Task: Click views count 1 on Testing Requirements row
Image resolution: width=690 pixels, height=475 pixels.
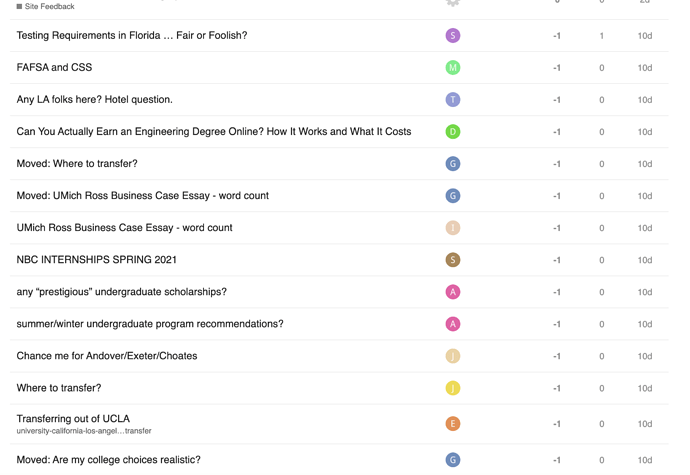Action: pos(602,36)
